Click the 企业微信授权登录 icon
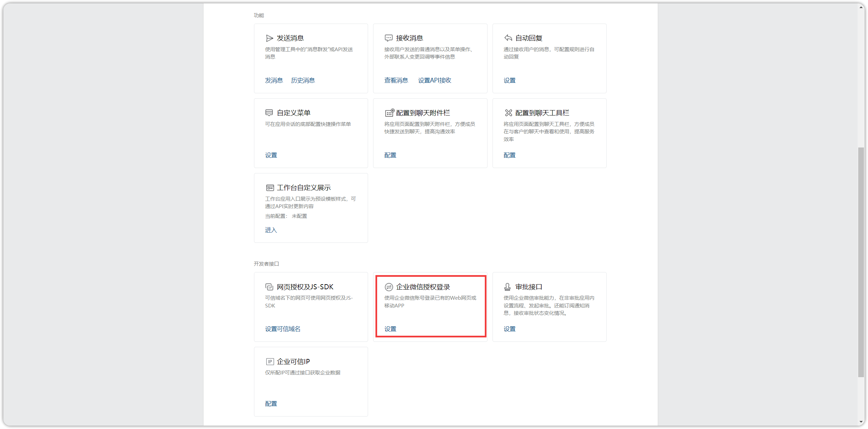 tap(389, 287)
